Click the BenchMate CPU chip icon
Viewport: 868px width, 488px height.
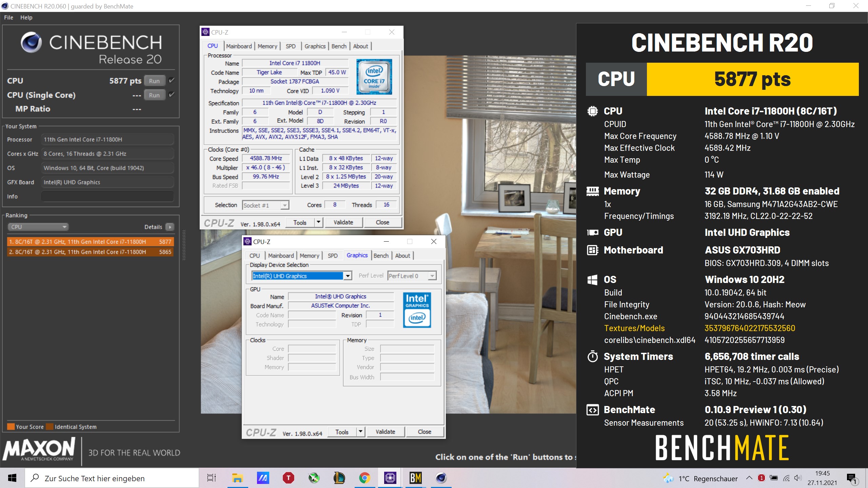[x=592, y=111]
